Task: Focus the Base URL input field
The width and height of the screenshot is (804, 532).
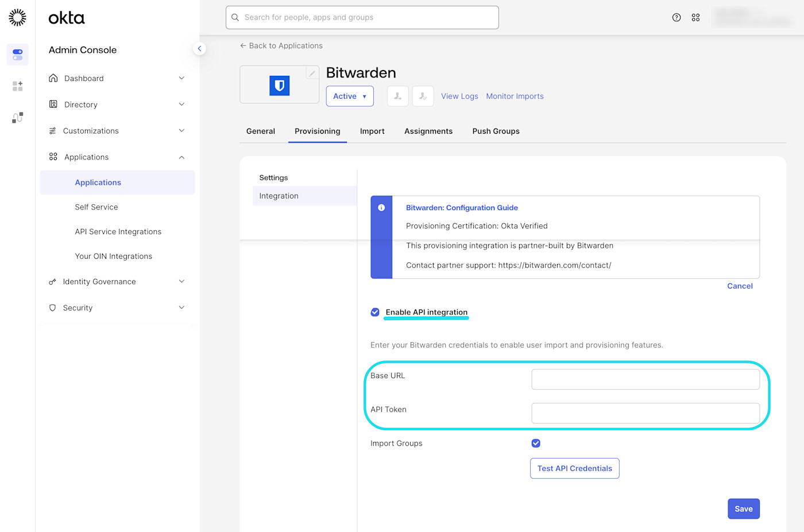Action: pos(645,379)
